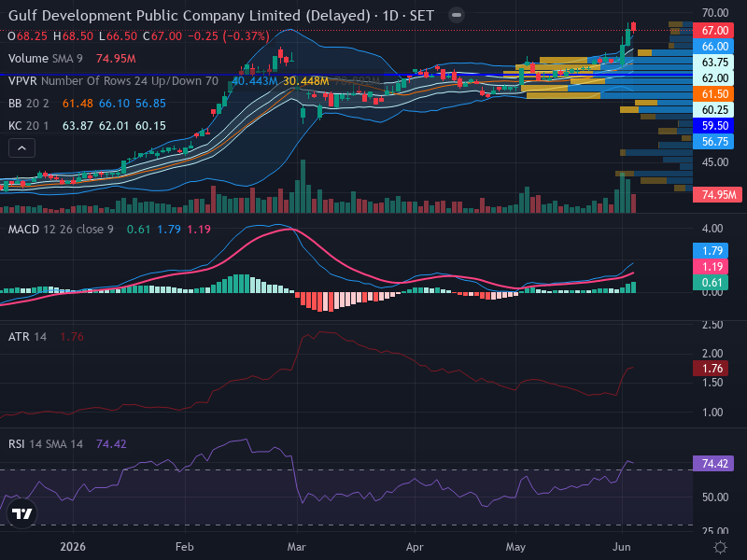Screen dimensions: 747x560
Task: Select the Volume SMA 9 indicator legend
Action: tap(45, 59)
